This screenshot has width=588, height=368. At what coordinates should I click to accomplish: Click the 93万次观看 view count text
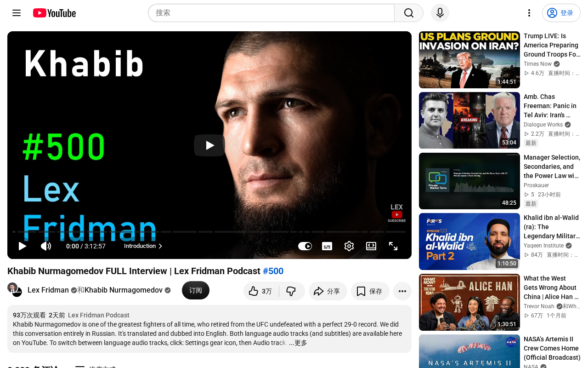(29, 316)
